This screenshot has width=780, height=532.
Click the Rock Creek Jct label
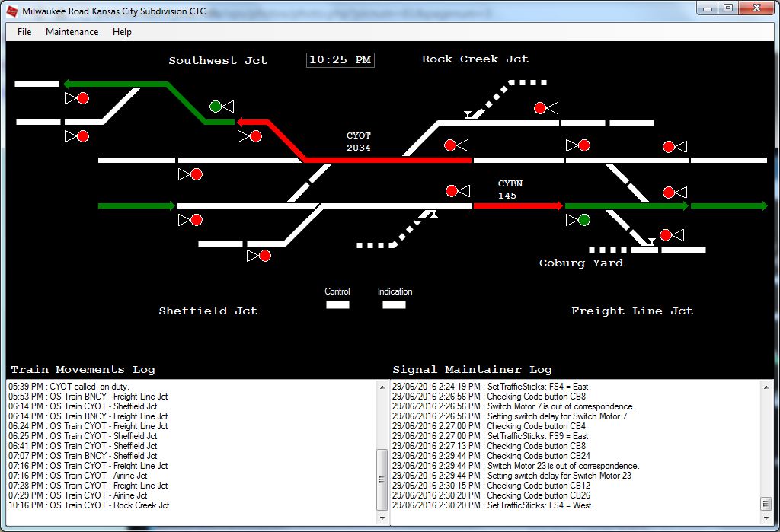click(475, 59)
